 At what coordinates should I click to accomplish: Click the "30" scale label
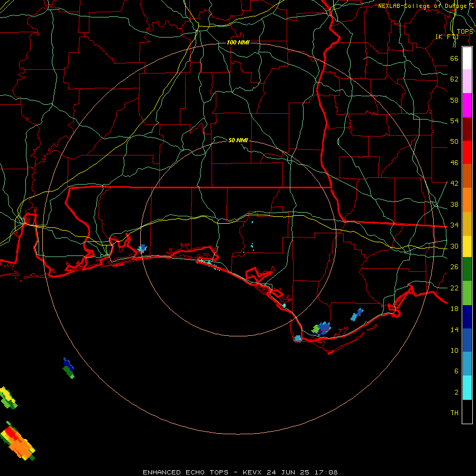pos(454,246)
